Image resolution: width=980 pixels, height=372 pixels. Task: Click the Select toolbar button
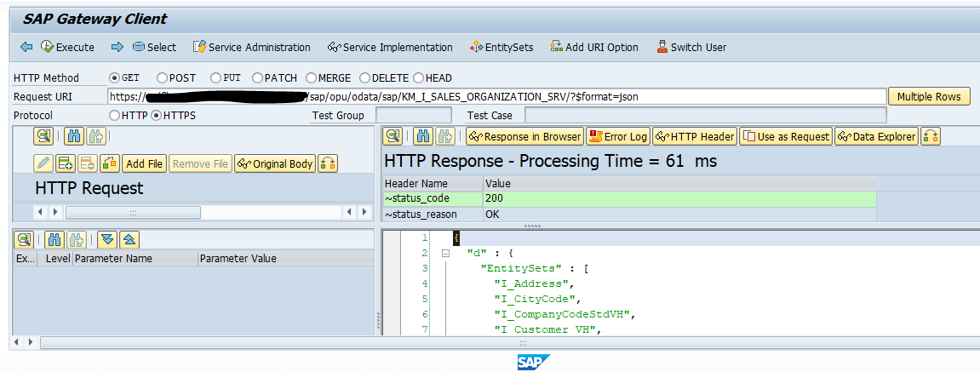pyautogui.click(x=154, y=47)
